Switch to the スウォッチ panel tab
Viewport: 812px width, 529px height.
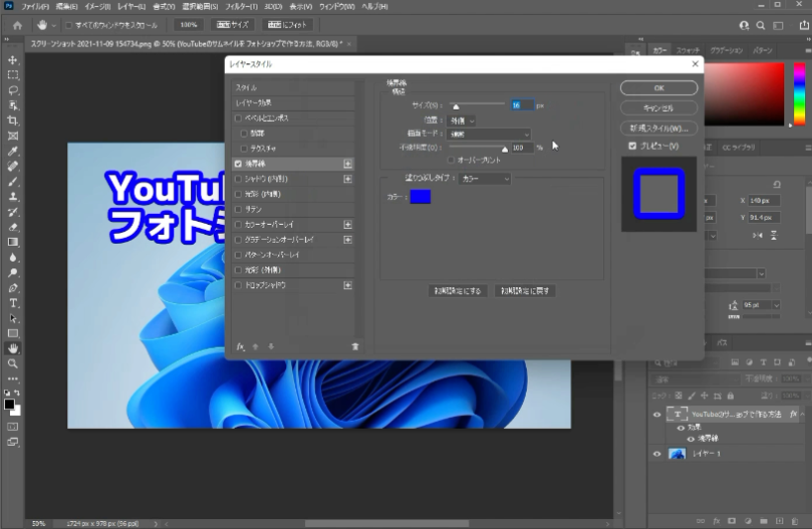687,51
